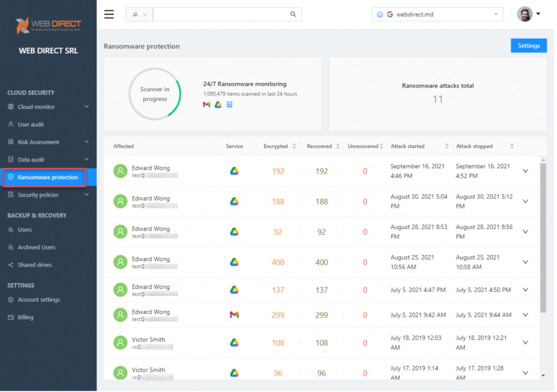Sort by the Attack started column

tap(447, 146)
